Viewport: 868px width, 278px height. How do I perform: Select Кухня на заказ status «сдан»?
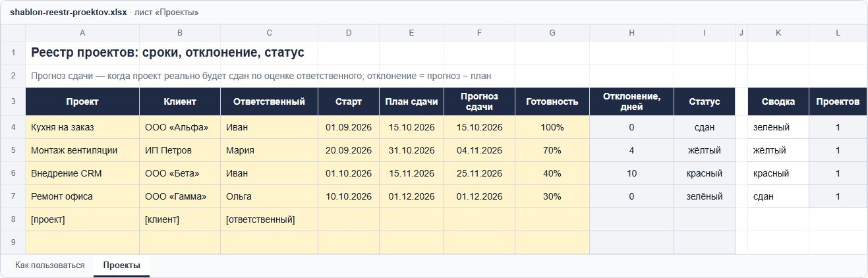pyautogui.click(x=705, y=127)
